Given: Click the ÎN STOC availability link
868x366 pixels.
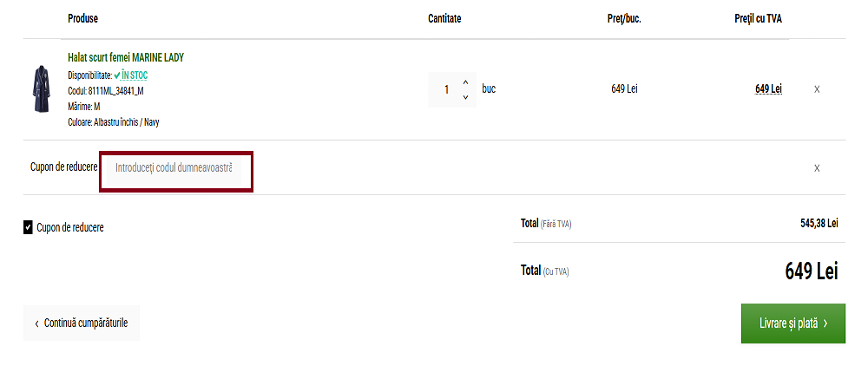Looking at the screenshot, I should point(135,75).
